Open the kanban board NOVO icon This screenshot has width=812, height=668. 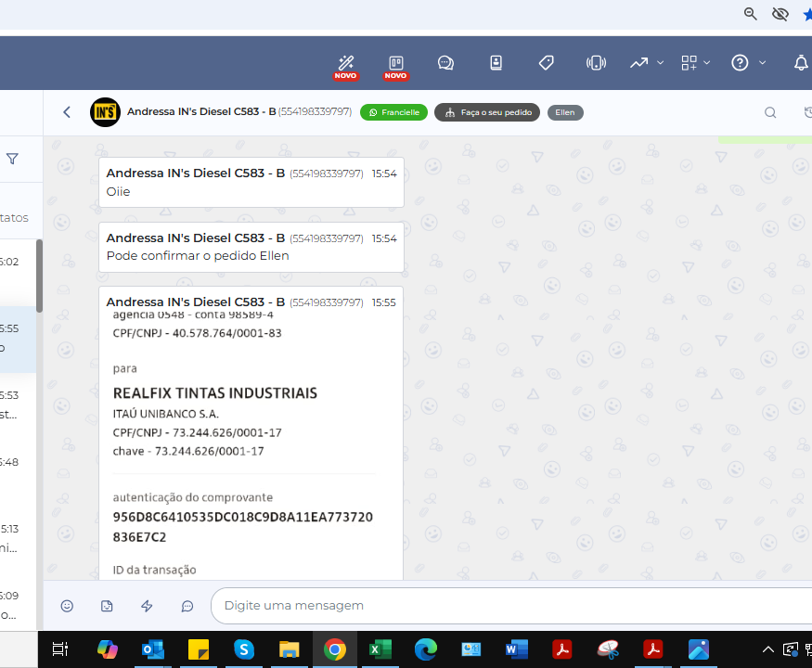coord(395,63)
